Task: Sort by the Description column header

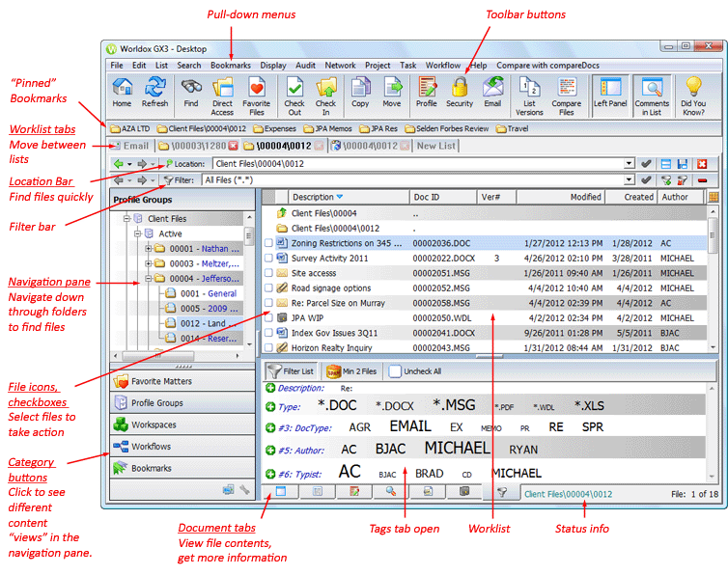Action: click(x=349, y=197)
